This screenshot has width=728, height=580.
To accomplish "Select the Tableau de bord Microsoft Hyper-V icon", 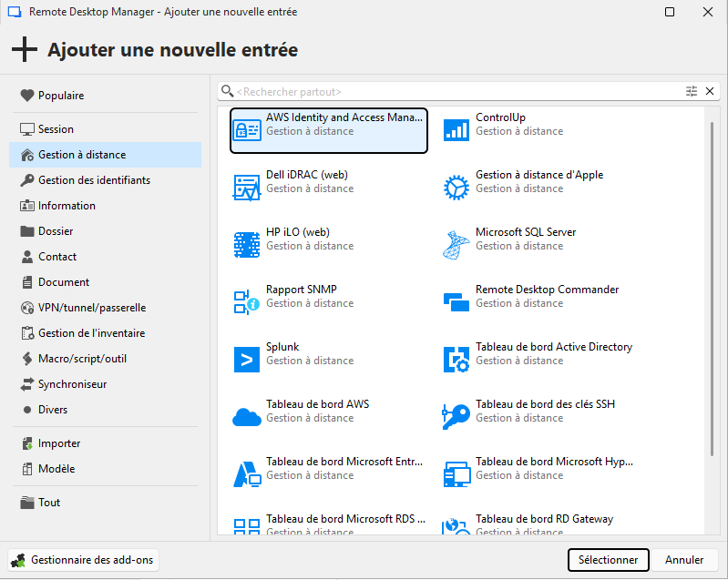I will pyautogui.click(x=456, y=474).
